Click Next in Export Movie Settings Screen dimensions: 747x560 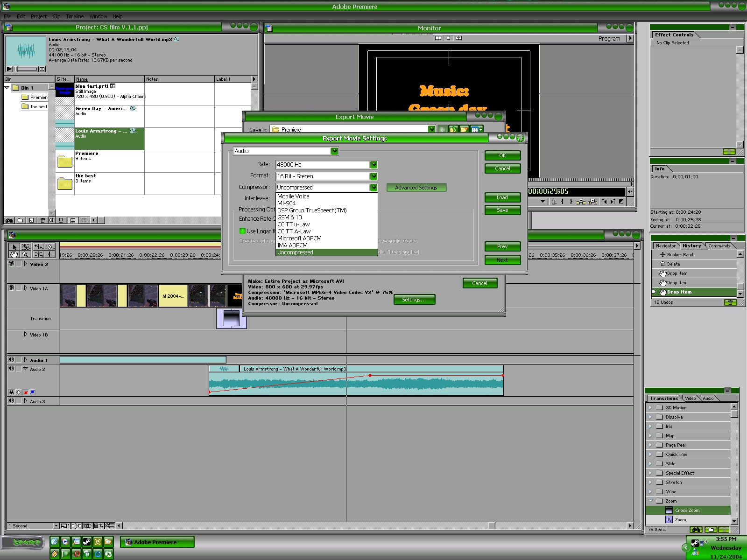pos(502,260)
